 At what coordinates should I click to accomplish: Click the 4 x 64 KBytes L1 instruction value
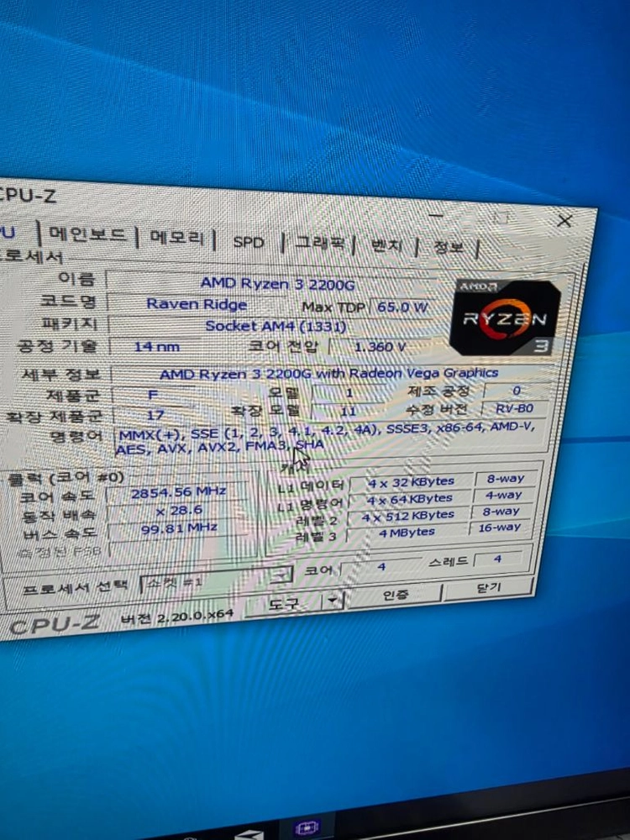coord(409,499)
